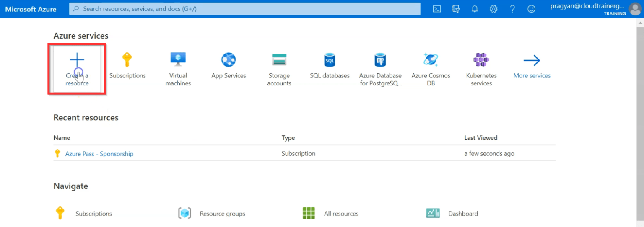
Task: Open Azure Cosmos DB service icon
Action: (x=431, y=60)
